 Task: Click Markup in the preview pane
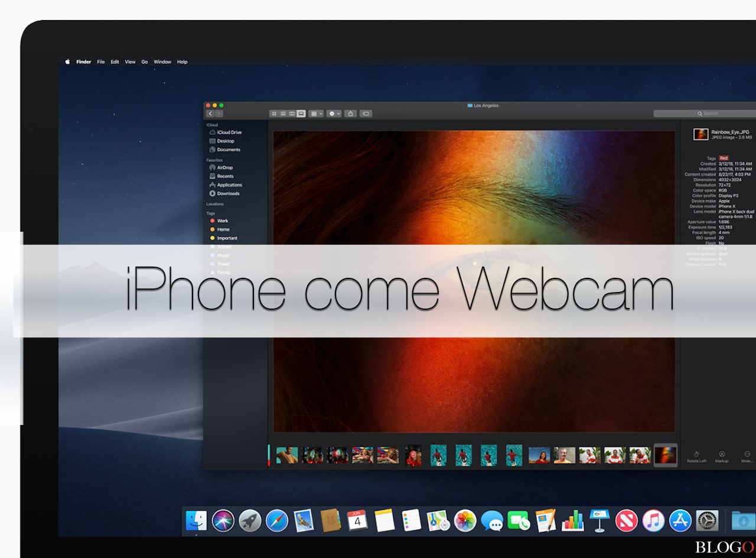[722, 456]
